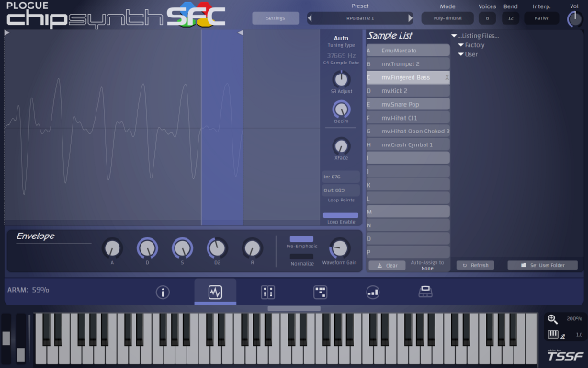
Task: Click the zoom magnifier icon
Action: point(553,319)
